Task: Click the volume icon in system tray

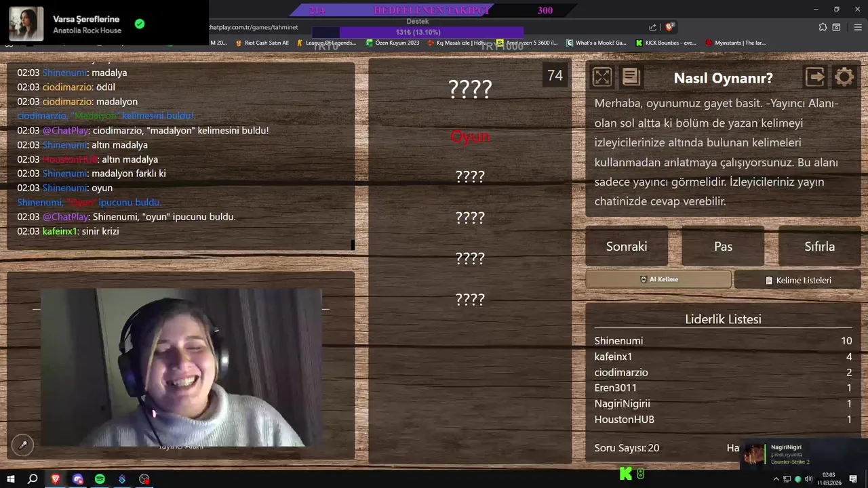Action: 808,479
